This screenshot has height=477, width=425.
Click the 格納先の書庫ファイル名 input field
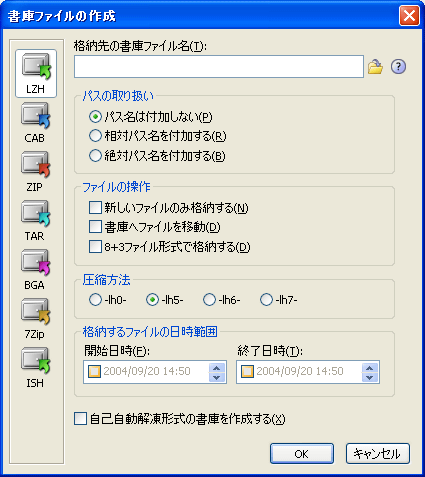219,67
